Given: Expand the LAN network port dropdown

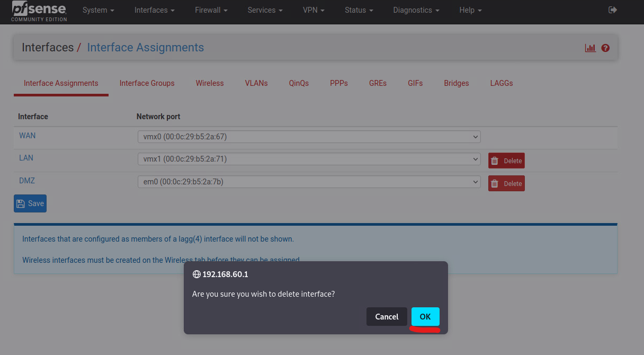Looking at the screenshot, I should coord(309,159).
